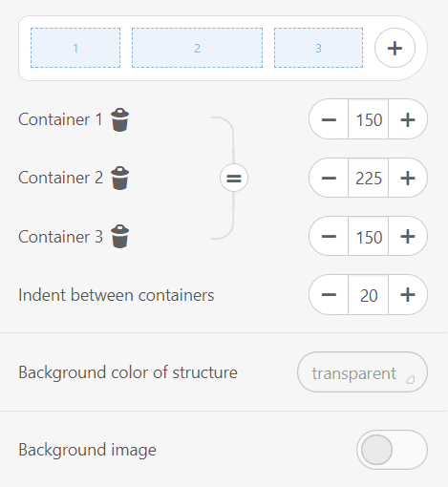Delete Container 2 with trash icon
Viewport: 448px width, 487px height.
click(119, 178)
